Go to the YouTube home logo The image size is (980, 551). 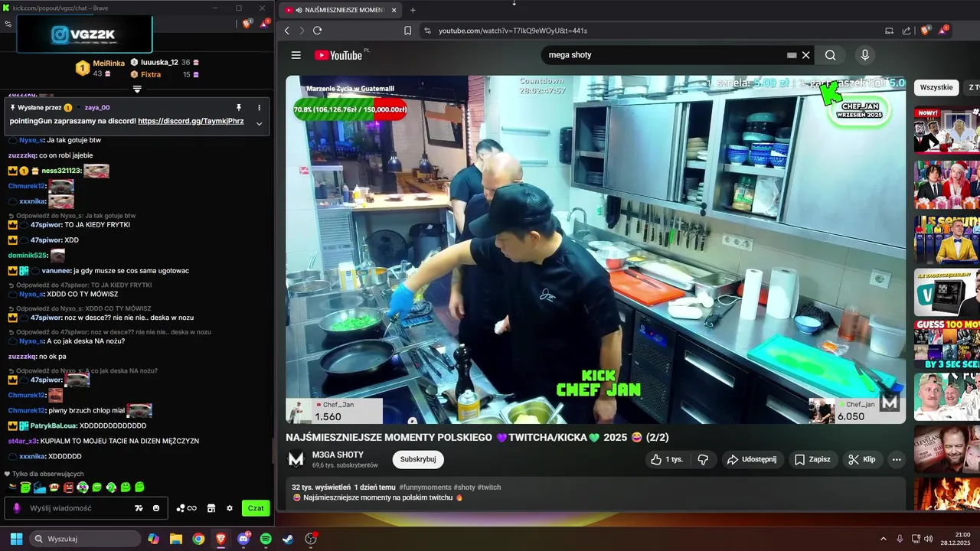click(x=338, y=55)
